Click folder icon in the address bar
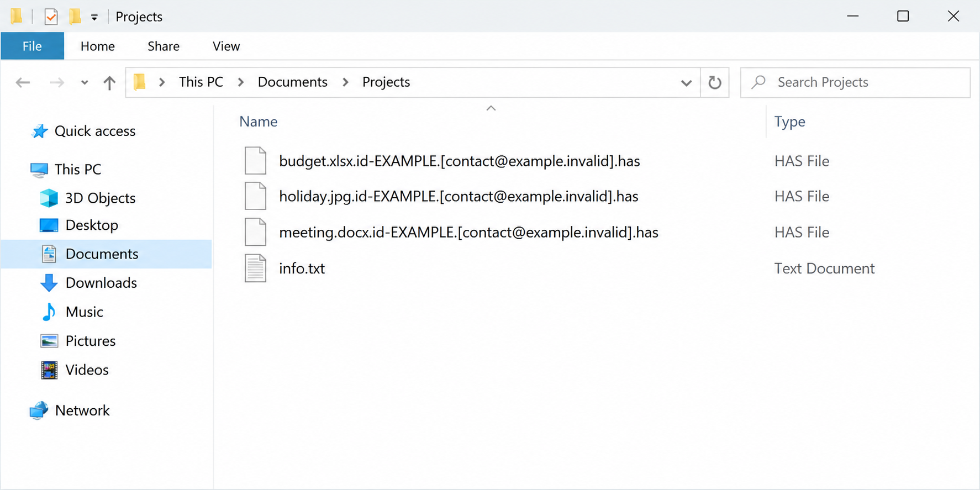 [140, 82]
